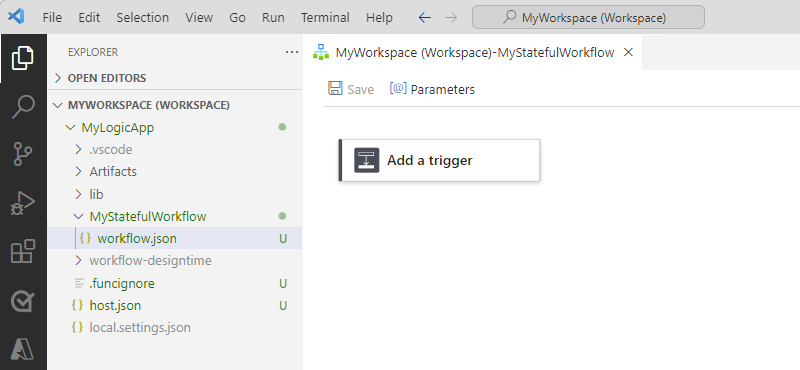Click the Parameters button
800x370 pixels.
[432, 89]
